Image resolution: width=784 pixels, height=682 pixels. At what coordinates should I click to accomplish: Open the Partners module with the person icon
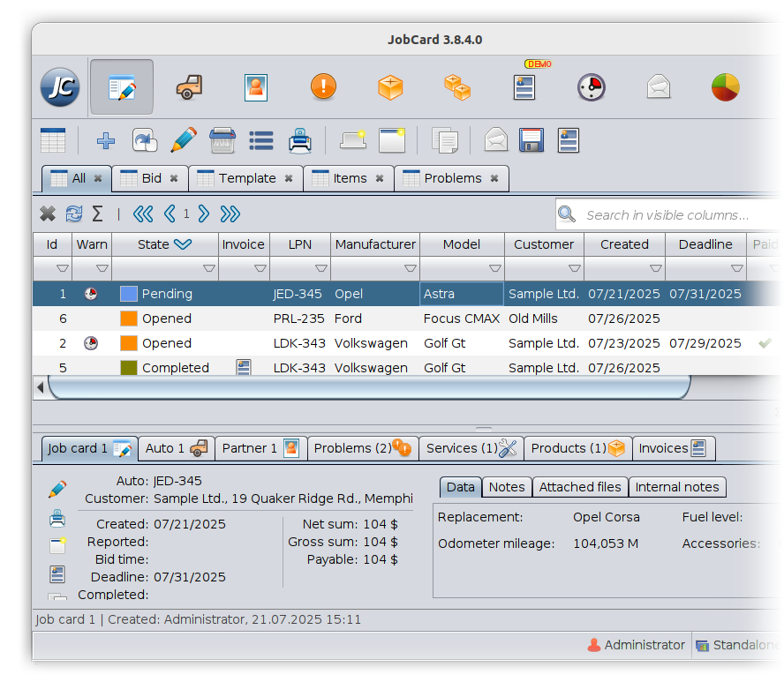[x=255, y=86]
